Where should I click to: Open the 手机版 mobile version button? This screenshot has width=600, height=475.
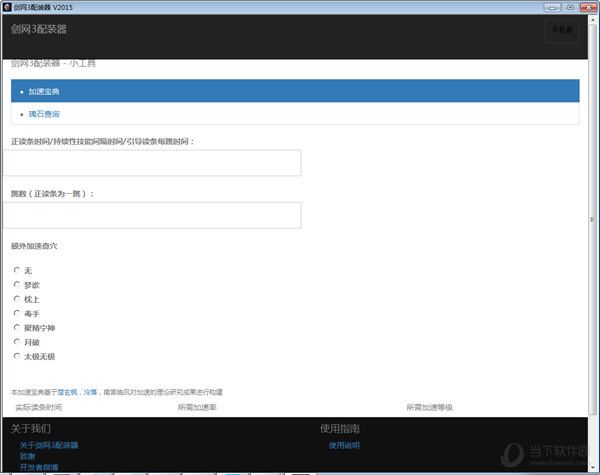pyautogui.click(x=562, y=30)
